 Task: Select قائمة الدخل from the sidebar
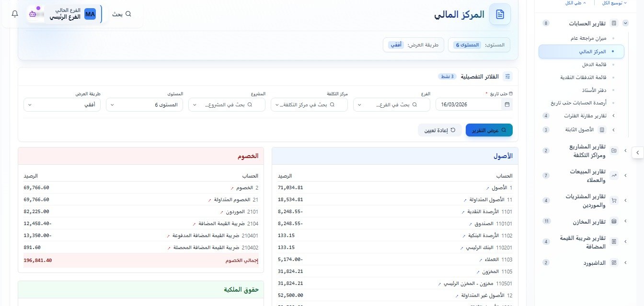click(x=594, y=64)
